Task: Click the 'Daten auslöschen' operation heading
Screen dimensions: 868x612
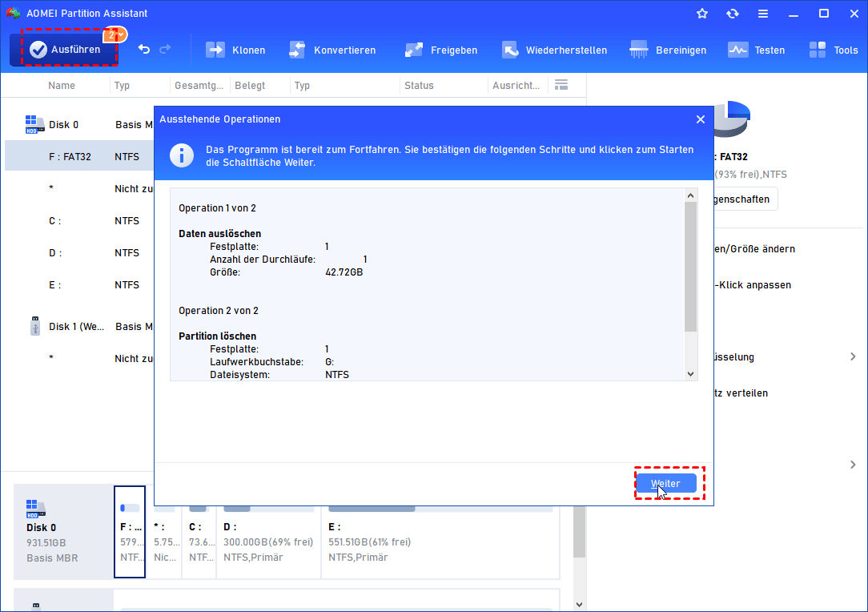Action: 219,234
